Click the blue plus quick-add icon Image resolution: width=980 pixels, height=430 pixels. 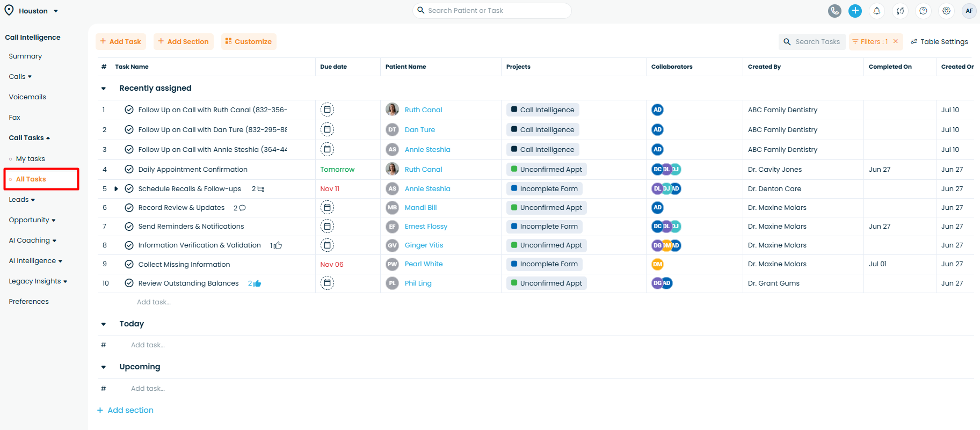click(x=855, y=11)
